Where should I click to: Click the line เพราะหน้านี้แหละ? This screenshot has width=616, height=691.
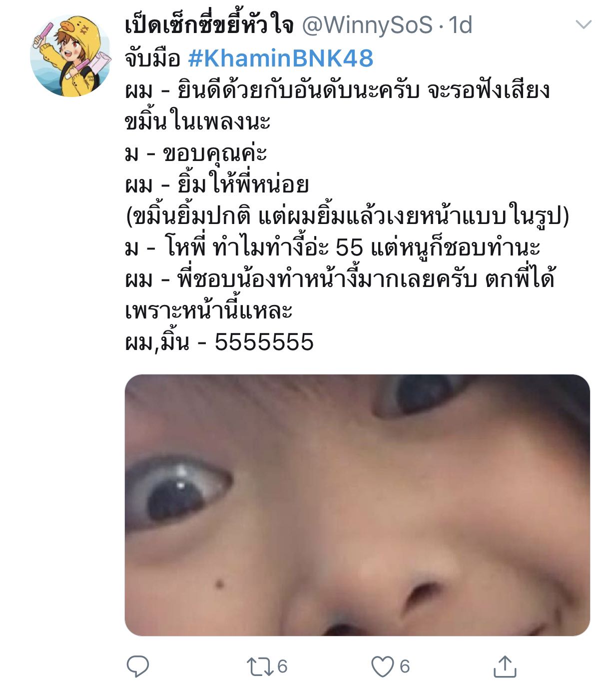click(208, 311)
